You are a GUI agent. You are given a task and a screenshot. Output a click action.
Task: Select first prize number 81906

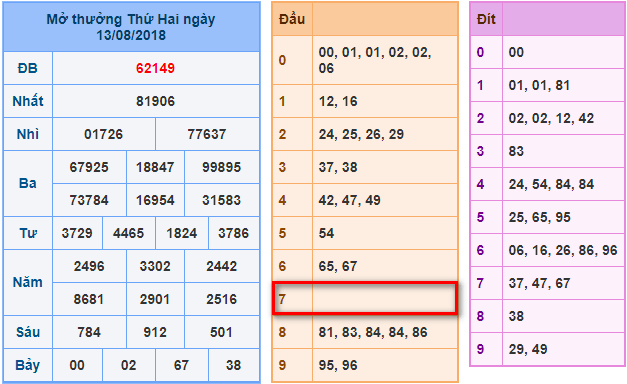point(155,101)
